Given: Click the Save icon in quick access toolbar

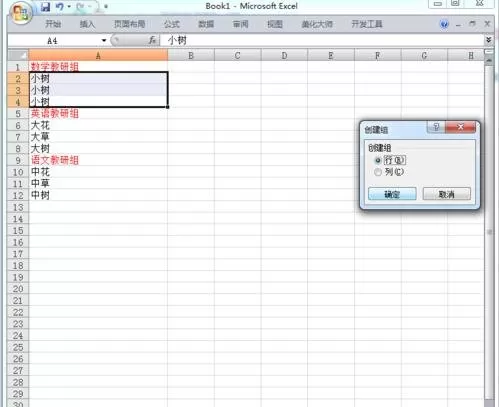Looking at the screenshot, I should (x=45, y=7).
